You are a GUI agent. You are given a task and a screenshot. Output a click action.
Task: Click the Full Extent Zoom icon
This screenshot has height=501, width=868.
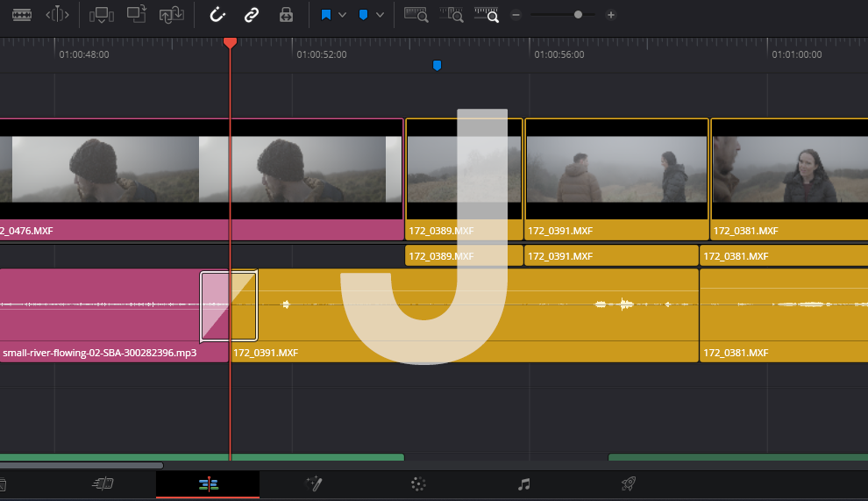(416, 15)
